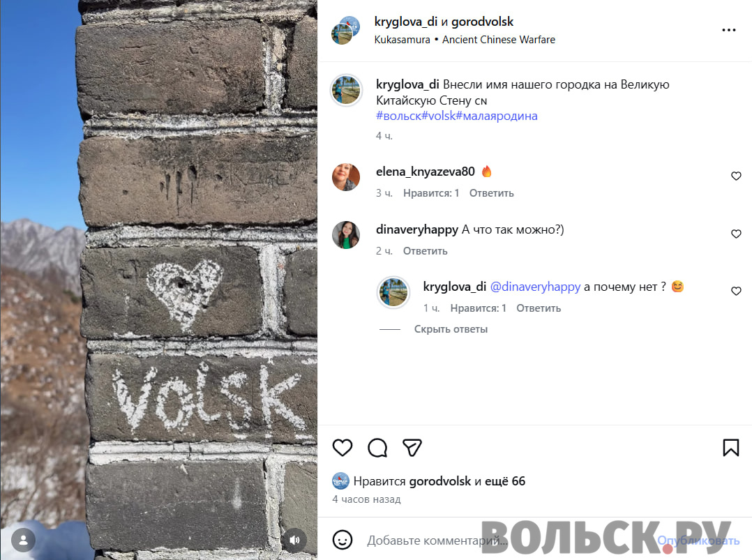
Task: Open the comment bubble icon
Action: pyautogui.click(x=377, y=448)
